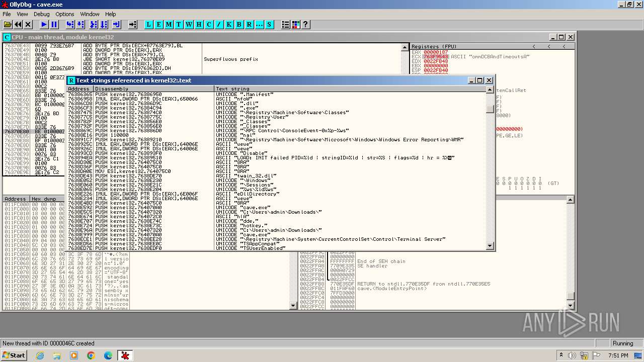Viewport: 644px width, 362px height.
Task: Click the Step into toolbar icon
Action: (x=70, y=24)
